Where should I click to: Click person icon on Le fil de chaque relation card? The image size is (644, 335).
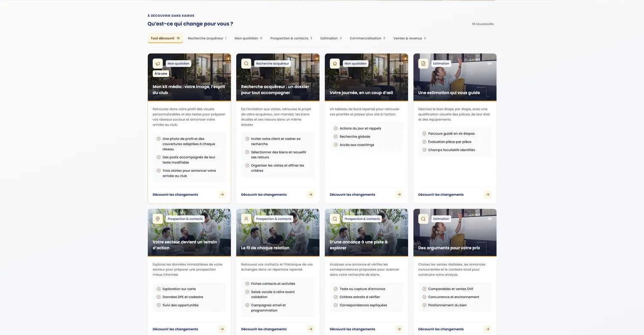[246, 219]
